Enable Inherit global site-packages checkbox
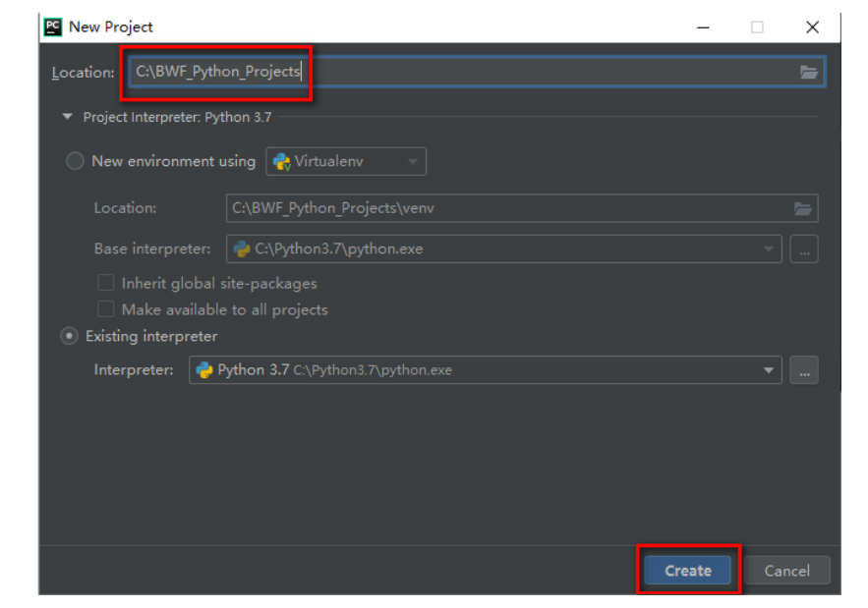This screenshot has height=608, width=868. [106, 283]
